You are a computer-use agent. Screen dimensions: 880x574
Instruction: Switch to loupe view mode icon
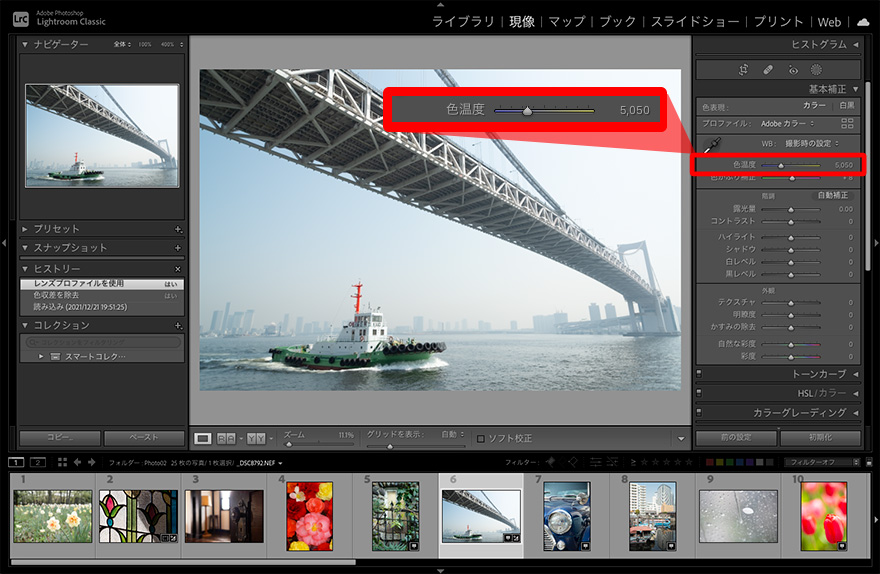click(203, 438)
